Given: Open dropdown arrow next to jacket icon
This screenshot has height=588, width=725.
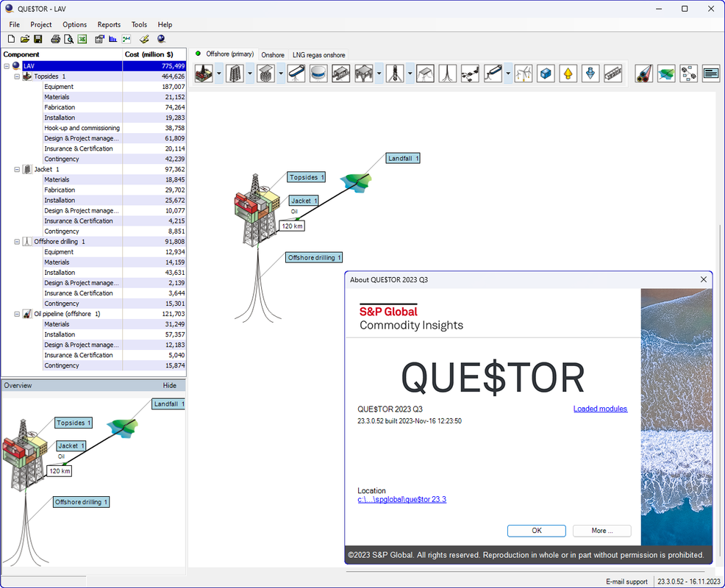Looking at the screenshot, I should click(250, 73).
